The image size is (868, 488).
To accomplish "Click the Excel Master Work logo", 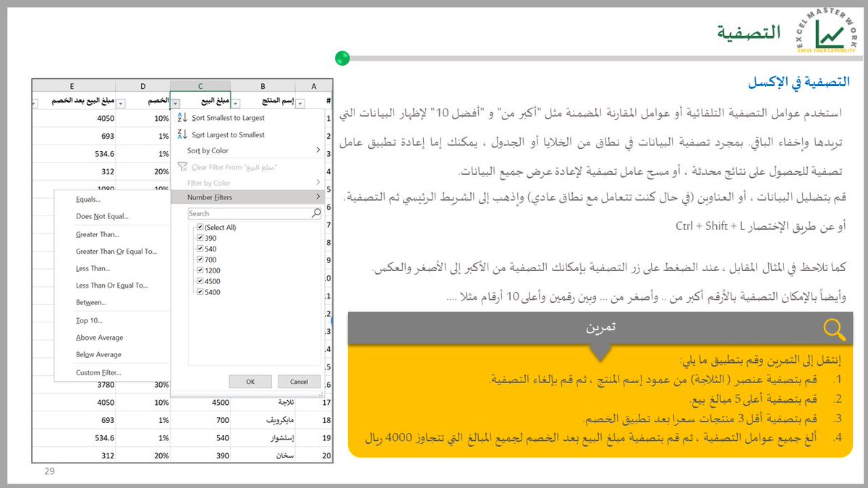I will point(827,30).
